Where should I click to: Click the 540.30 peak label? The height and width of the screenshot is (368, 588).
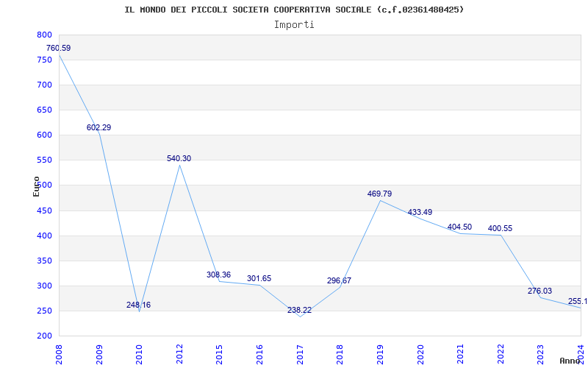(179, 158)
